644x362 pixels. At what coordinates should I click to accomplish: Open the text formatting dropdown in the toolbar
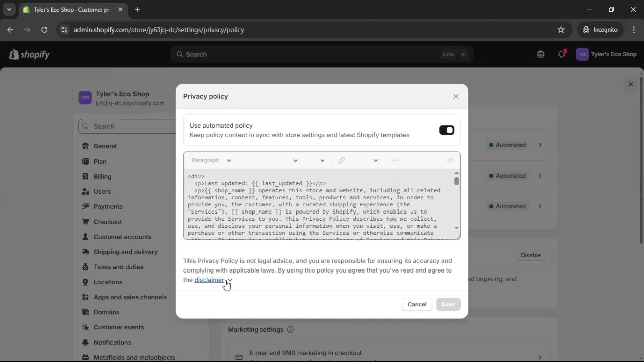tap(296, 160)
